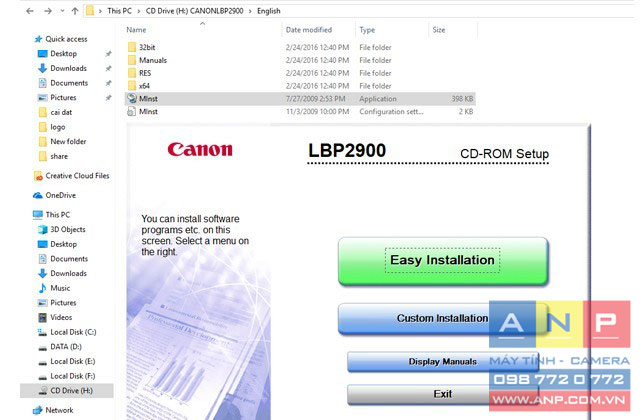This screenshot has height=420, width=640.
Task: Open Desktop under This PC
Action: point(58,244)
